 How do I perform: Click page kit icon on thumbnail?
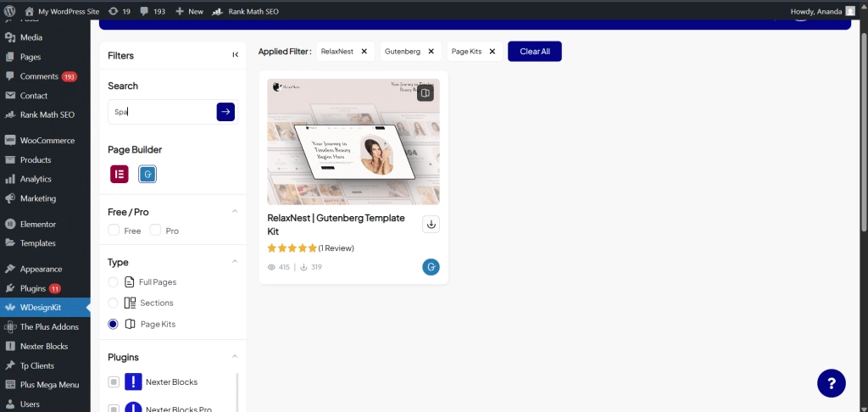pyautogui.click(x=426, y=93)
